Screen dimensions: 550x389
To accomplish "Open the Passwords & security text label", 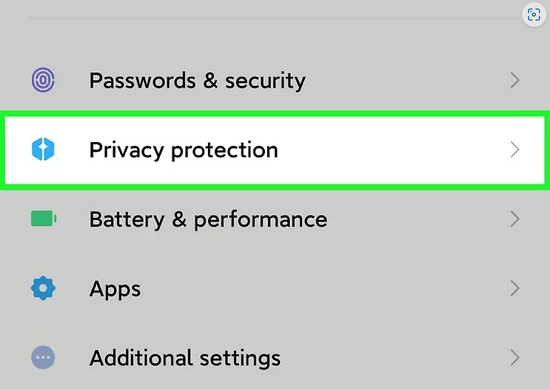I will [197, 81].
